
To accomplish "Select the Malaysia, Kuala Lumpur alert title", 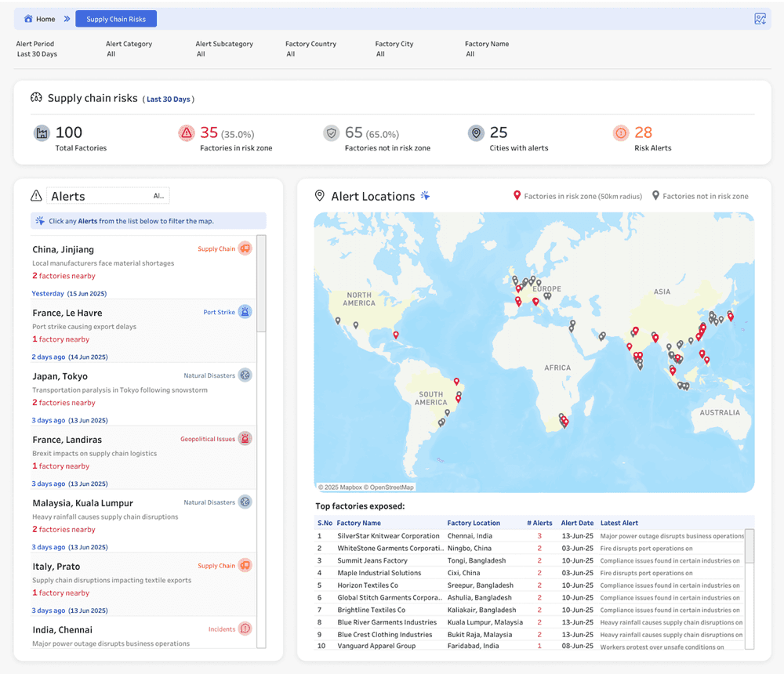I will pos(82,503).
